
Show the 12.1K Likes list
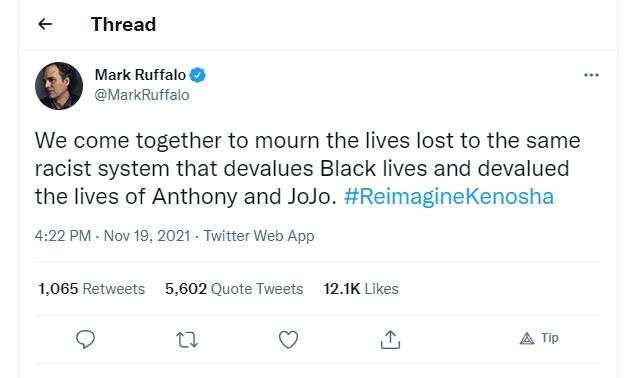361,289
